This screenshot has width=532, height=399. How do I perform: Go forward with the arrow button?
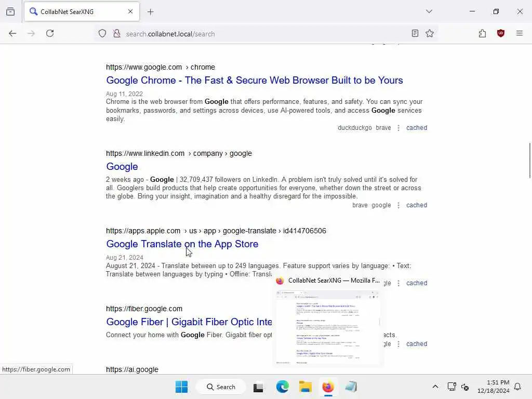[31, 33]
